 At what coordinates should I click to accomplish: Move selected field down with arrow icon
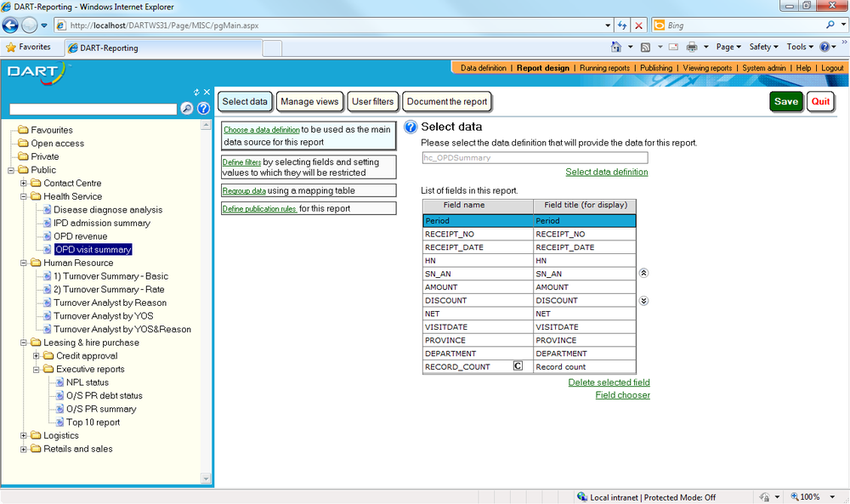(x=643, y=301)
